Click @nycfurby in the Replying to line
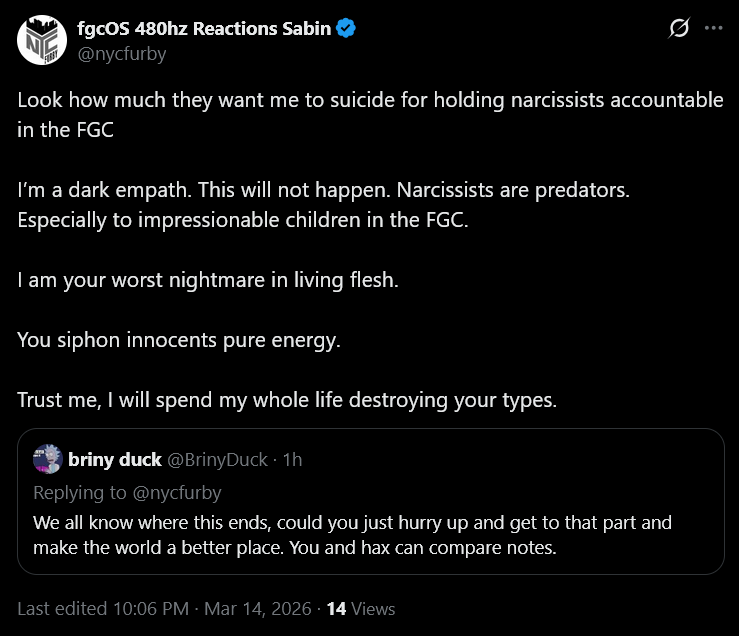 pyautogui.click(x=176, y=492)
